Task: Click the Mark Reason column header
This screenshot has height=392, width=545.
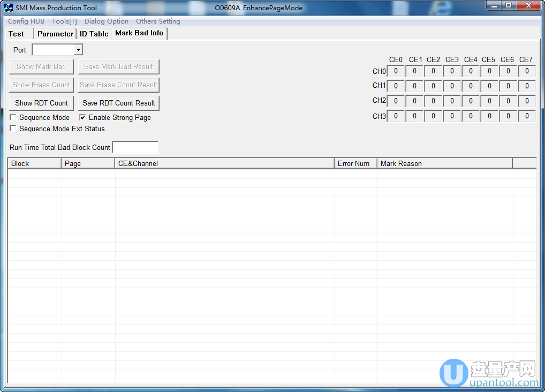Action: (444, 163)
